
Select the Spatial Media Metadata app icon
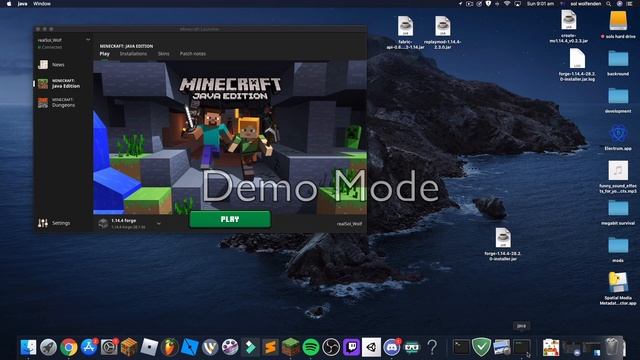(618, 288)
